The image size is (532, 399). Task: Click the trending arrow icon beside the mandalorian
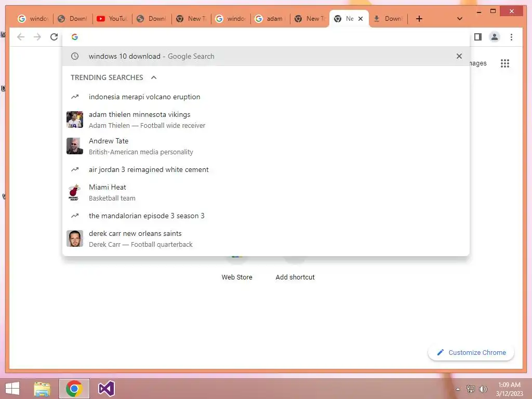(x=75, y=216)
